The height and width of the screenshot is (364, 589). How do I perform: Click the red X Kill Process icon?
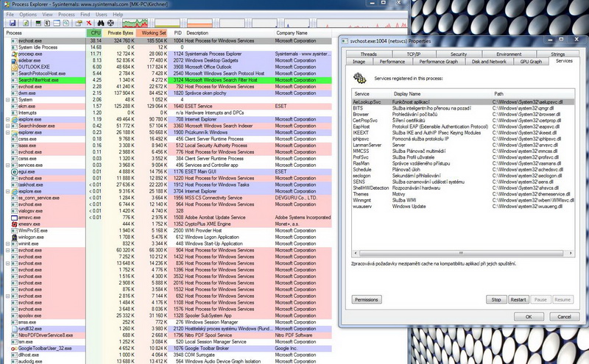[89, 24]
